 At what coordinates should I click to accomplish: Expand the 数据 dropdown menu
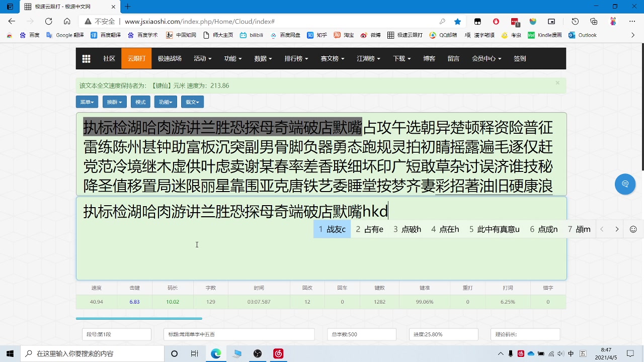pos(263,59)
